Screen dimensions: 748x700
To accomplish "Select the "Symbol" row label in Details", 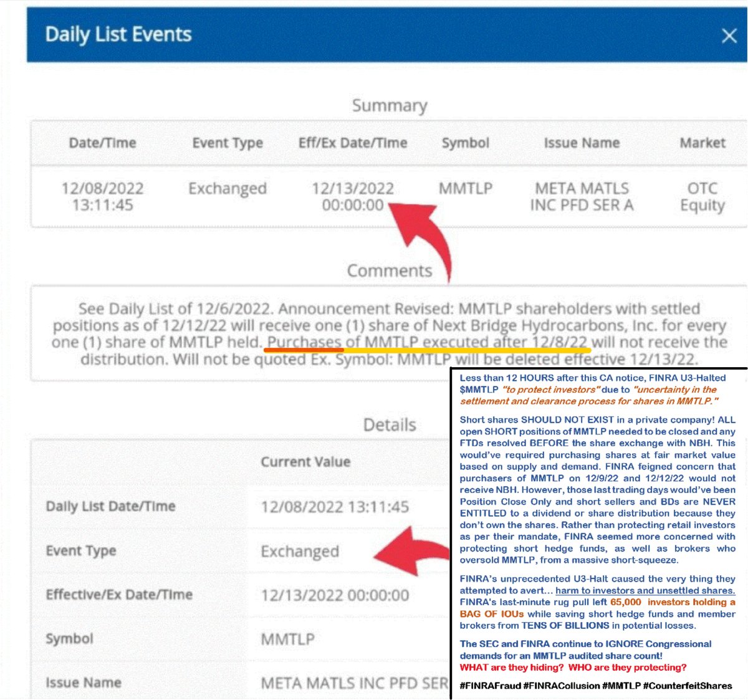I will pyautogui.click(x=69, y=639).
